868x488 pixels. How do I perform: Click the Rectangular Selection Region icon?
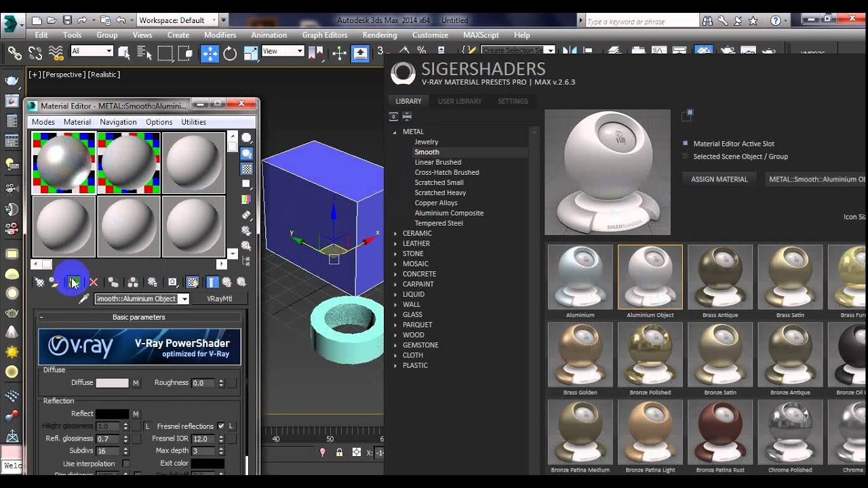click(x=165, y=53)
